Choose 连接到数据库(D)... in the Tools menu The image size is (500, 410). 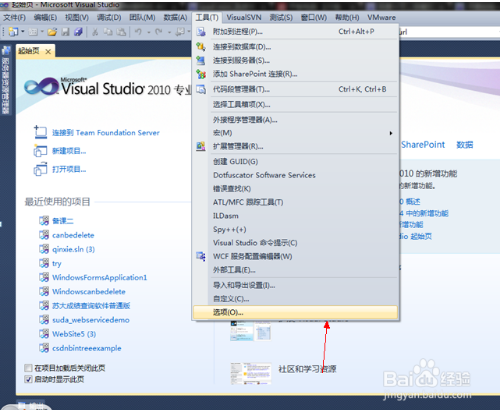click(x=295, y=47)
